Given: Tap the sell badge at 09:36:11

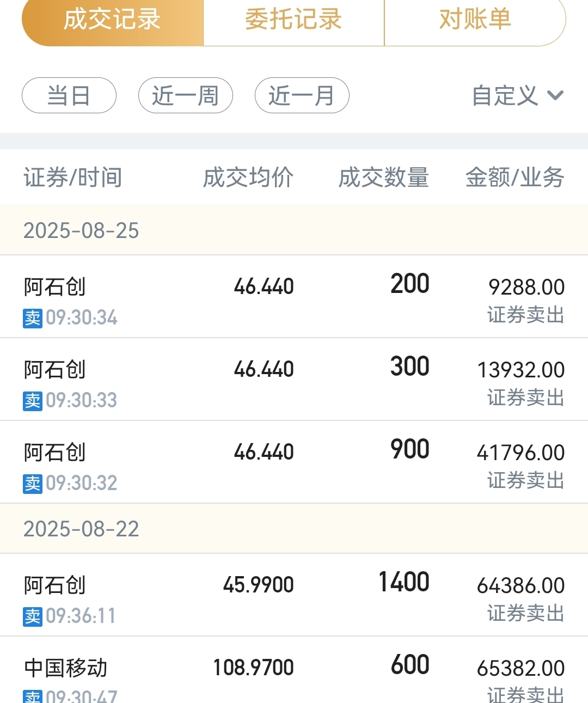Looking at the screenshot, I should [x=33, y=616].
